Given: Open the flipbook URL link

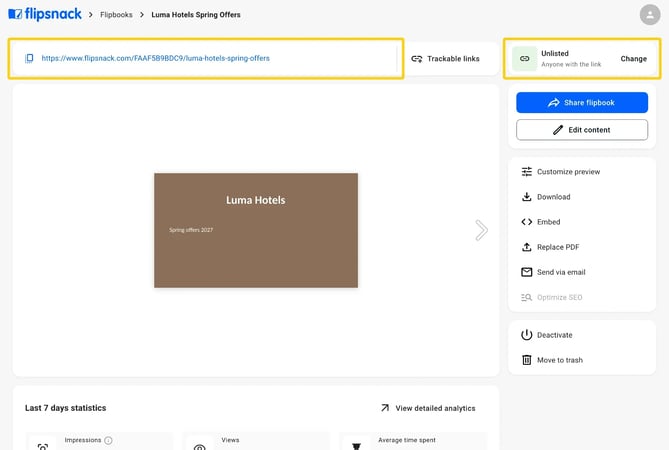Looking at the screenshot, I should [x=155, y=58].
